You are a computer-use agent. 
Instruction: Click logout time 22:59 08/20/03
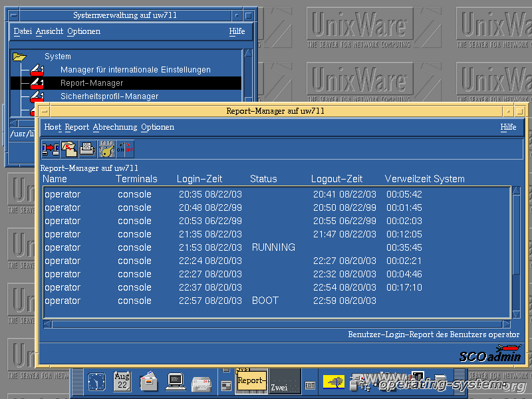coord(344,301)
